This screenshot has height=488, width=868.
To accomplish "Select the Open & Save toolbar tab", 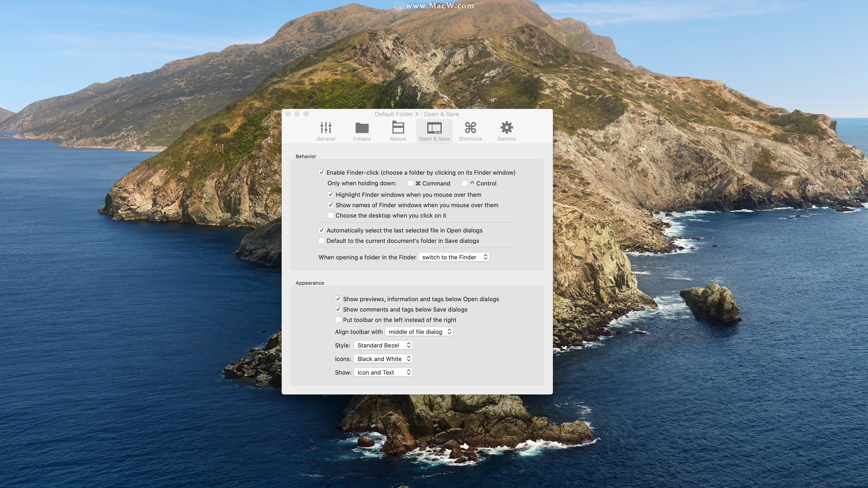I will click(434, 131).
